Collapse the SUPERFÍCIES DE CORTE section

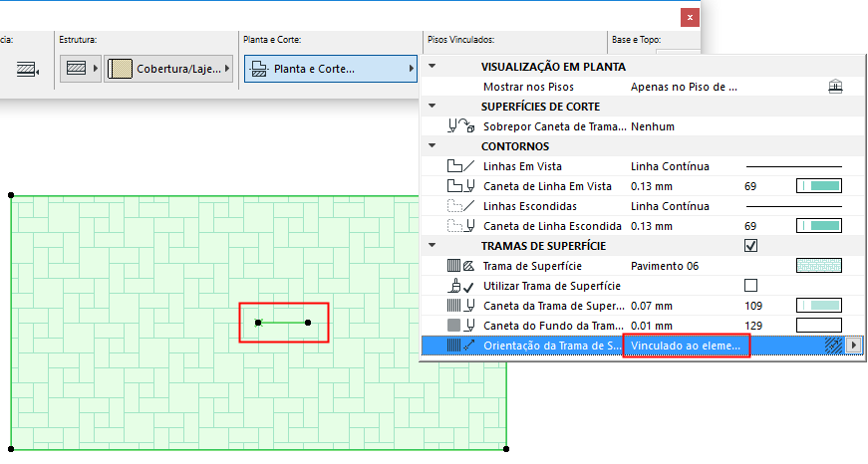pos(433,107)
